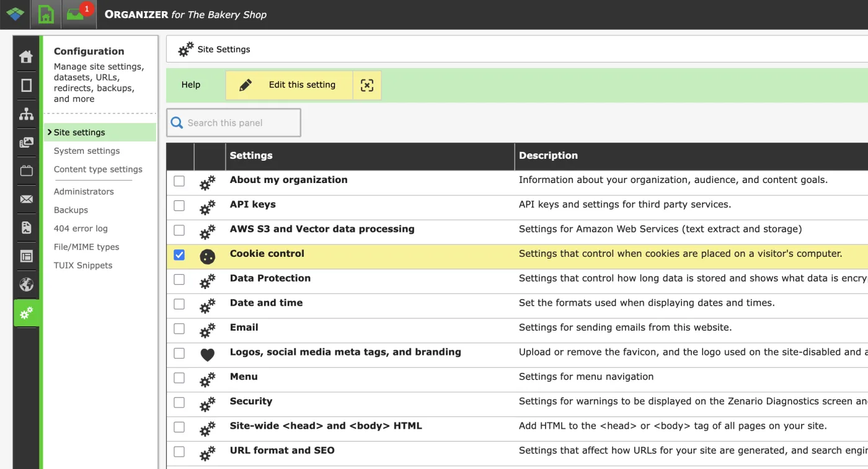Click the Edit this setting button

[289, 85]
